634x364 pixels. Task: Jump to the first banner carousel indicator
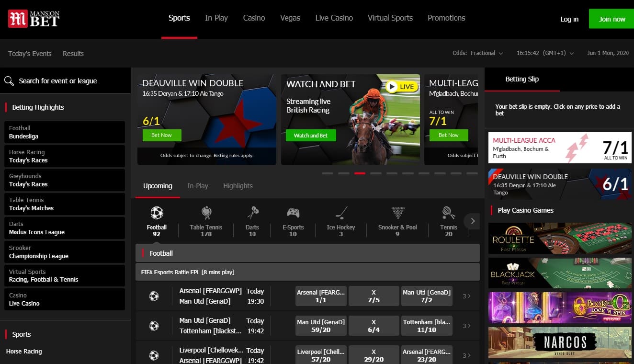coord(328,173)
